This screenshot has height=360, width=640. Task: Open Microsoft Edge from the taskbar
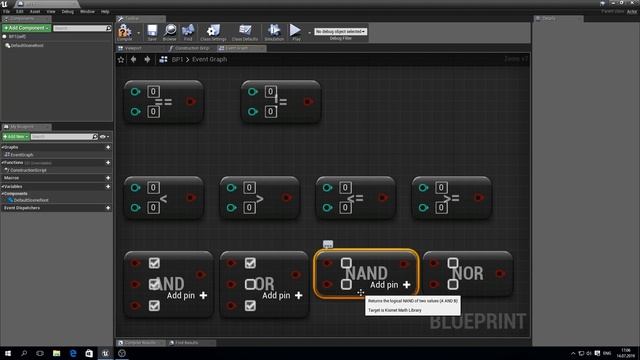coord(73,353)
